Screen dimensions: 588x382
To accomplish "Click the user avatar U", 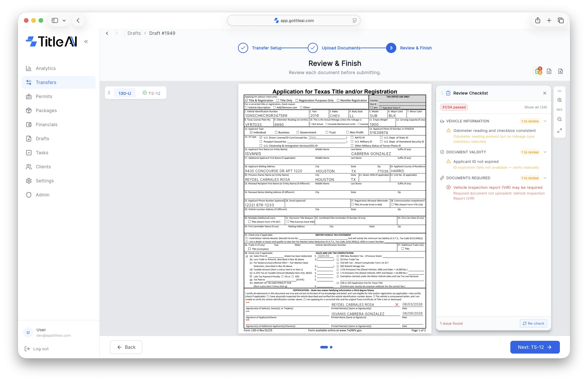I will tap(28, 332).
